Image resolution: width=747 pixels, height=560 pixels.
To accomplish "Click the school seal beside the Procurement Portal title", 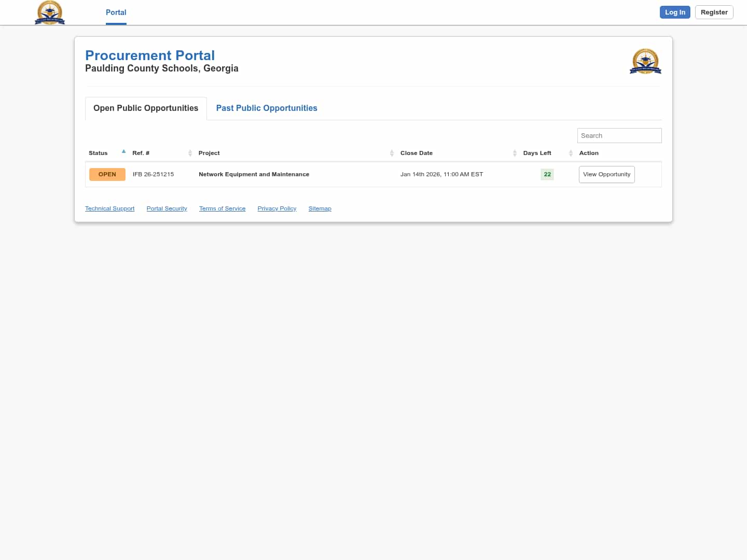I will [645, 61].
